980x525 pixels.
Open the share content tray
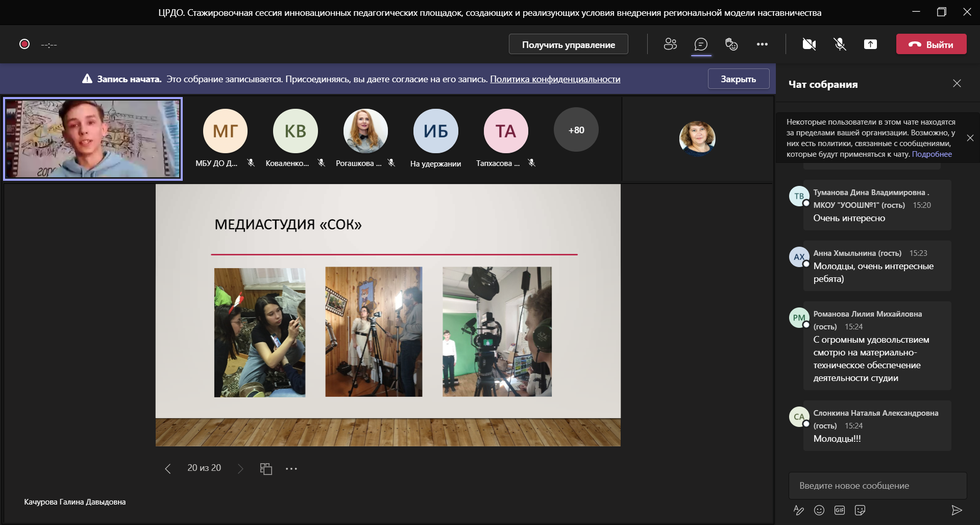[x=870, y=44]
